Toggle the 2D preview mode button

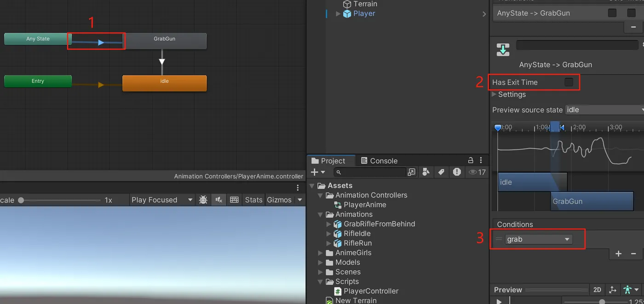pyautogui.click(x=597, y=290)
